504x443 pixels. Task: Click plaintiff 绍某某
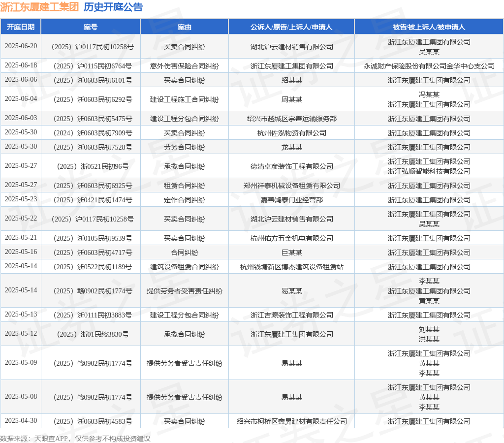(x=291, y=80)
